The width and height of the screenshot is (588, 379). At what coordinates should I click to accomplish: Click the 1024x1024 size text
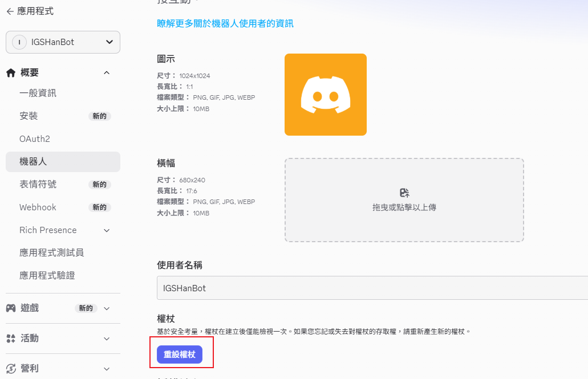click(x=194, y=76)
